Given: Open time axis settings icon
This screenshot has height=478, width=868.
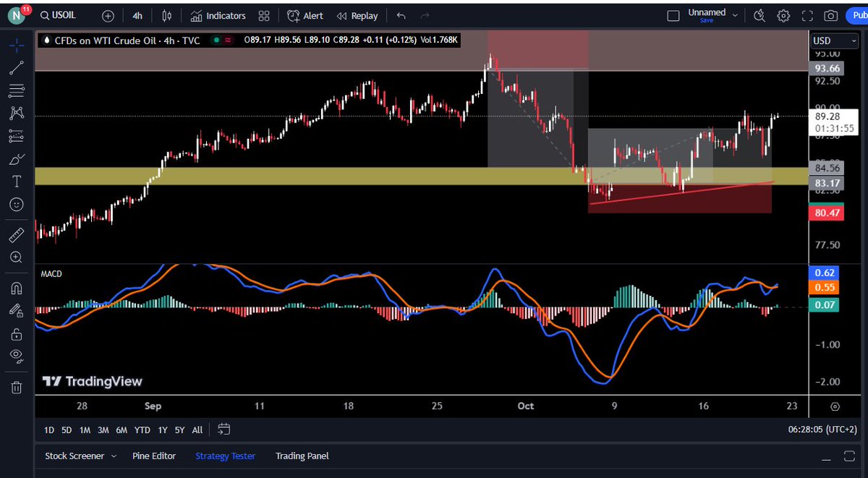Looking at the screenshot, I should pyautogui.click(x=835, y=406).
